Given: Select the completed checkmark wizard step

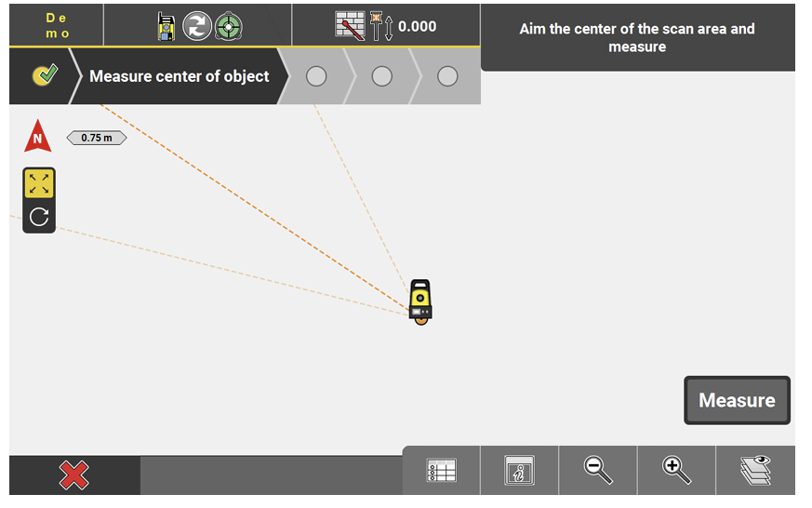Looking at the screenshot, I should [x=43, y=76].
